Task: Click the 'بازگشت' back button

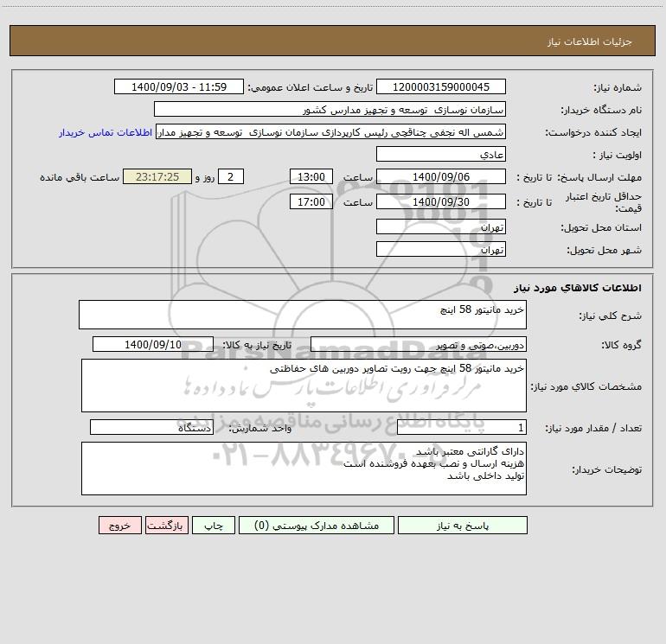Action: (x=166, y=526)
